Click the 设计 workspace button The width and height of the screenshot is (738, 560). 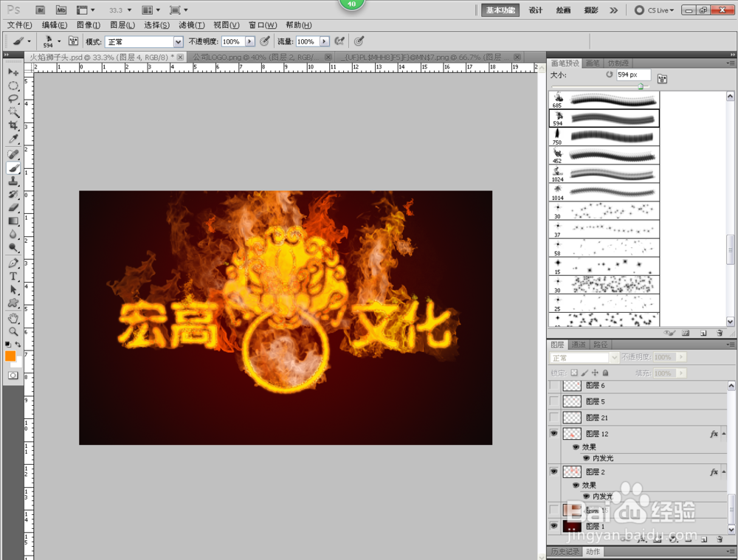(x=535, y=10)
